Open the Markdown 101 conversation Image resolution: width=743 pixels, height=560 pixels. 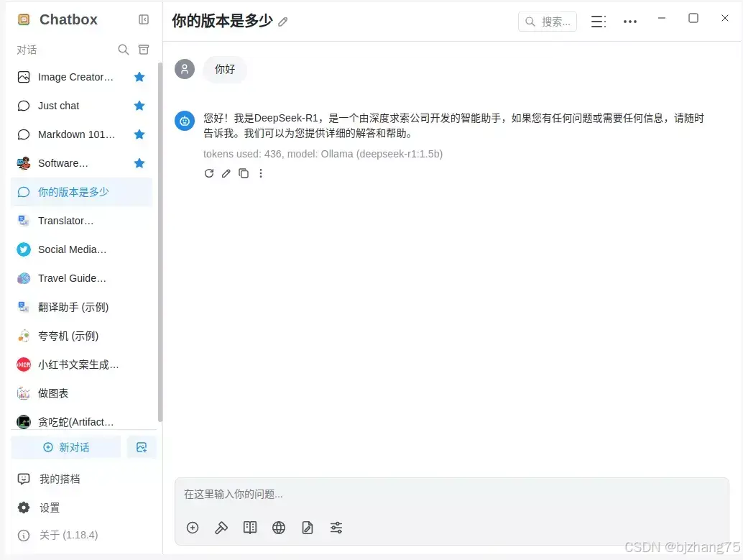(81, 134)
